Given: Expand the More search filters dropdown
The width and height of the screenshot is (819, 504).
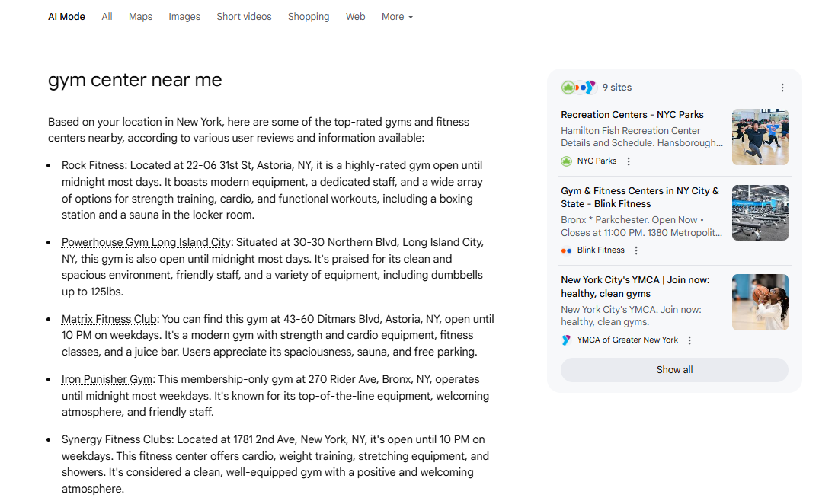Looking at the screenshot, I should coord(397,17).
